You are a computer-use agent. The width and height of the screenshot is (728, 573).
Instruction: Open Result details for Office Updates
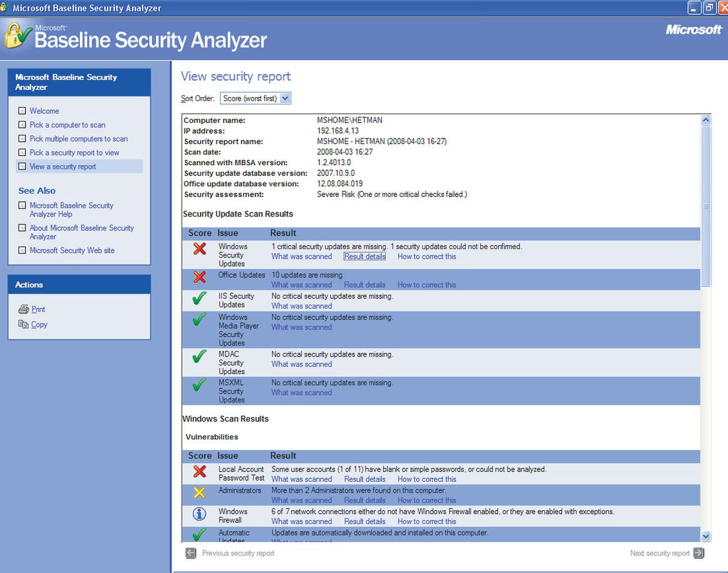365,285
